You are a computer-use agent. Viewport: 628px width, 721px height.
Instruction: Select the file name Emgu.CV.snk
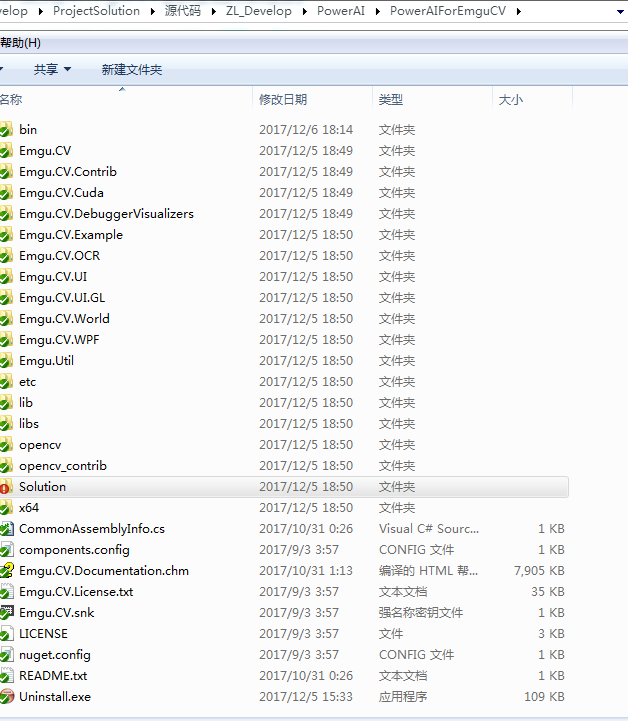57,613
